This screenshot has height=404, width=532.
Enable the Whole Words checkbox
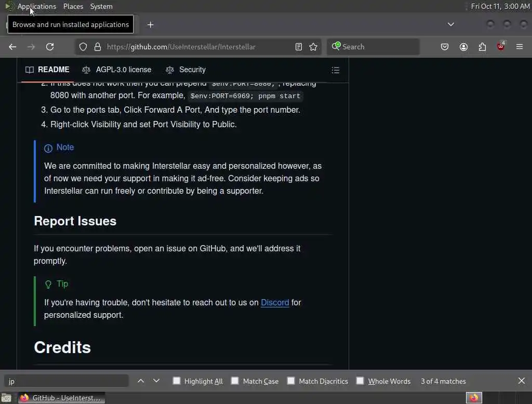click(360, 381)
